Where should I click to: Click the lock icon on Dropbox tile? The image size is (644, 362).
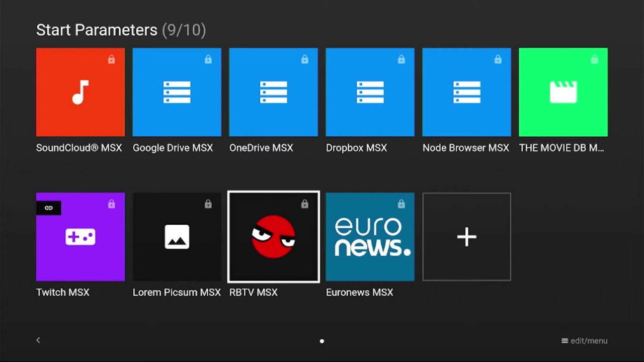pos(401,59)
